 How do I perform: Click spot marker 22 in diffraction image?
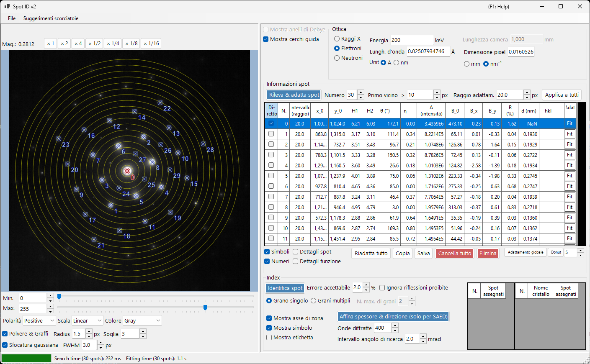click(x=160, y=103)
